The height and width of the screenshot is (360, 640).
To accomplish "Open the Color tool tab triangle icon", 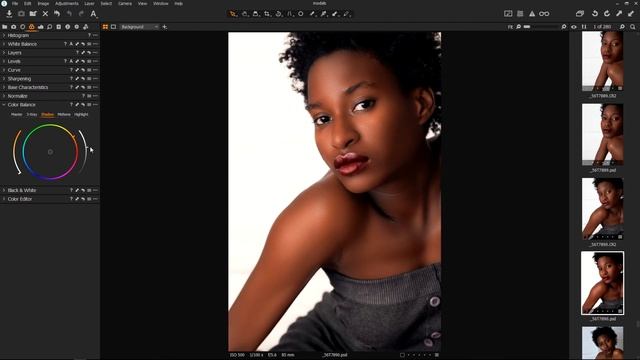I will pyautogui.click(x=31, y=27).
